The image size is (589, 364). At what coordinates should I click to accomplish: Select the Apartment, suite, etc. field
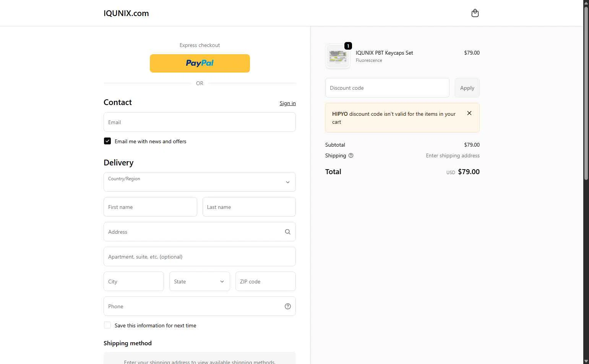click(x=200, y=257)
